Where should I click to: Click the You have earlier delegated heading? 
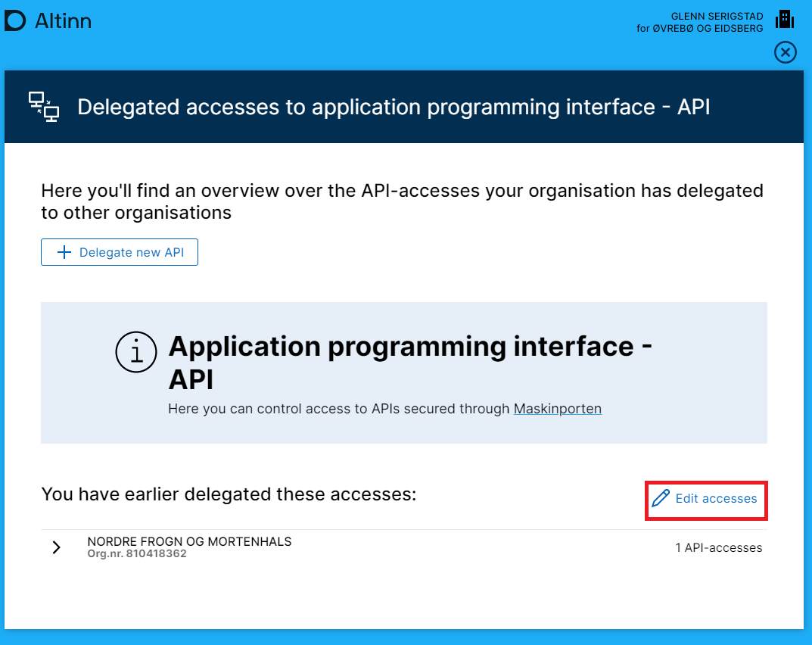tap(229, 494)
